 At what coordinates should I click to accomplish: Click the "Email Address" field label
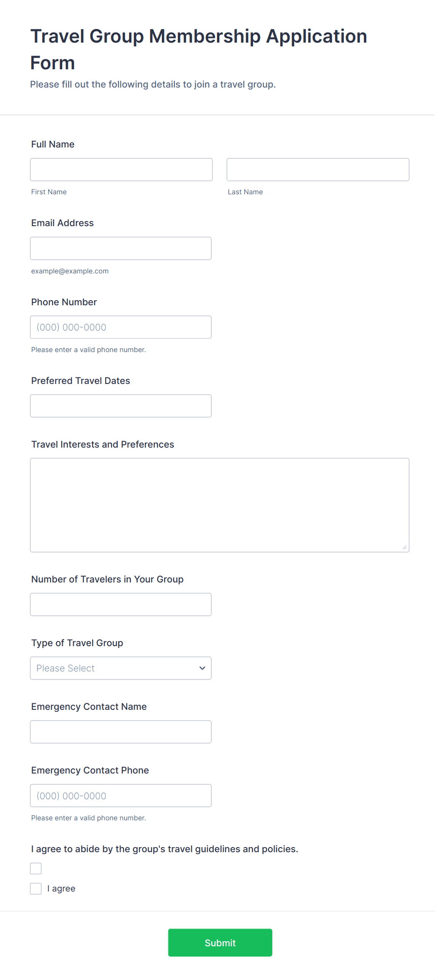(x=63, y=223)
